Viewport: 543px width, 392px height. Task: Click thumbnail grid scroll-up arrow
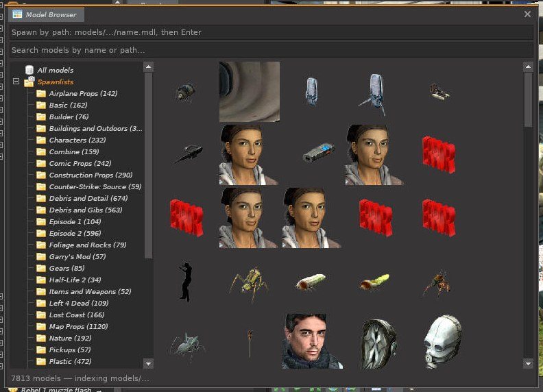[x=528, y=66]
